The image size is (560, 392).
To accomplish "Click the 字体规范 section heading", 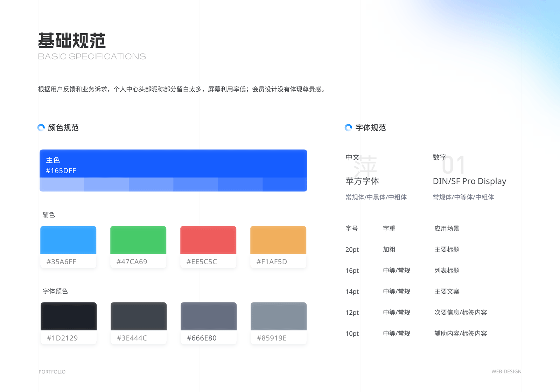I will (371, 128).
